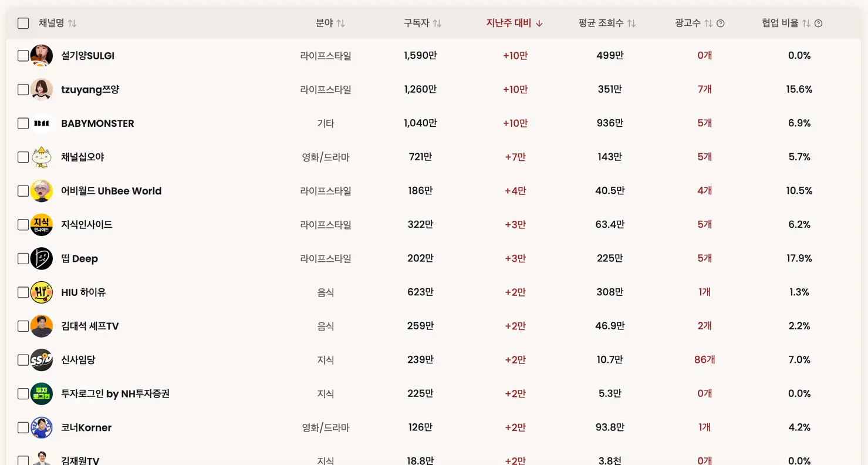Select the BABYMONSTER channel checkbox

(23, 123)
